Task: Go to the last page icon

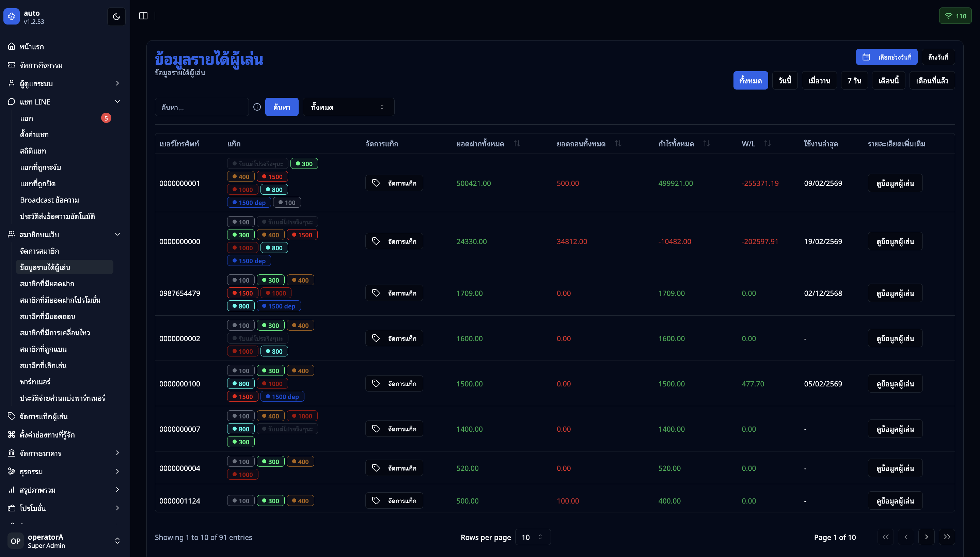Action: coord(947,537)
